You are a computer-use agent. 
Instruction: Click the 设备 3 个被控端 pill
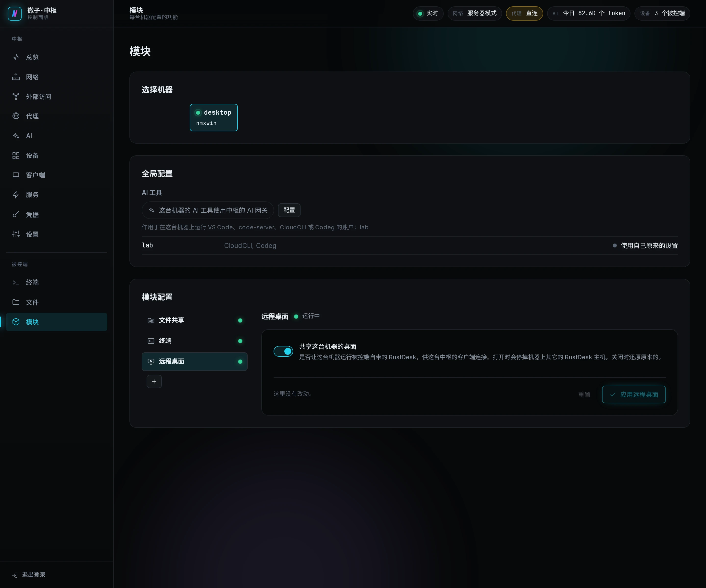(x=662, y=13)
